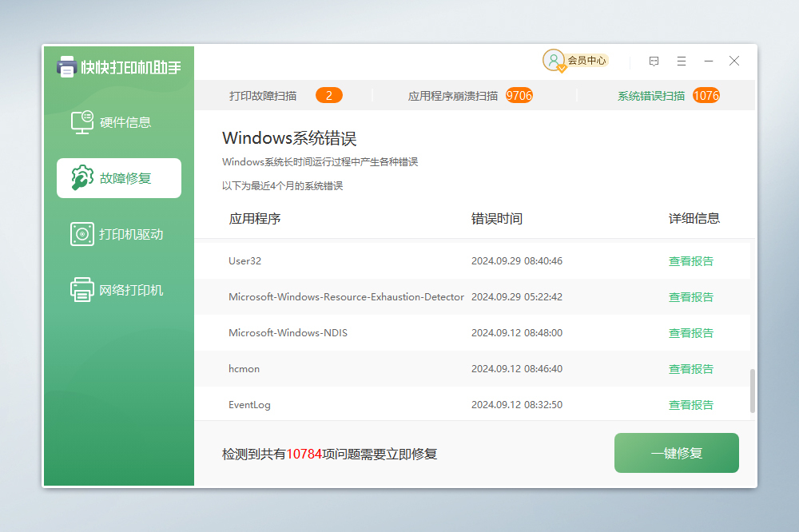The height and width of the screenshot is (532, 799).
Task: Minimize the printer assistant window
Action: pyautogui.click(x=708, y=61)
